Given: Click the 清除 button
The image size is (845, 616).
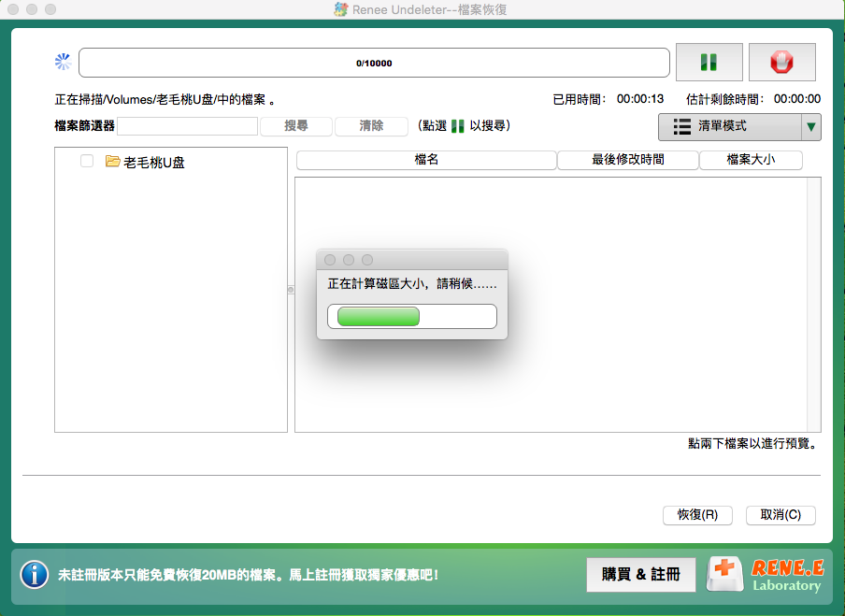Looking at the screenshot, I should pyautogui.click(x=371, y=126).
